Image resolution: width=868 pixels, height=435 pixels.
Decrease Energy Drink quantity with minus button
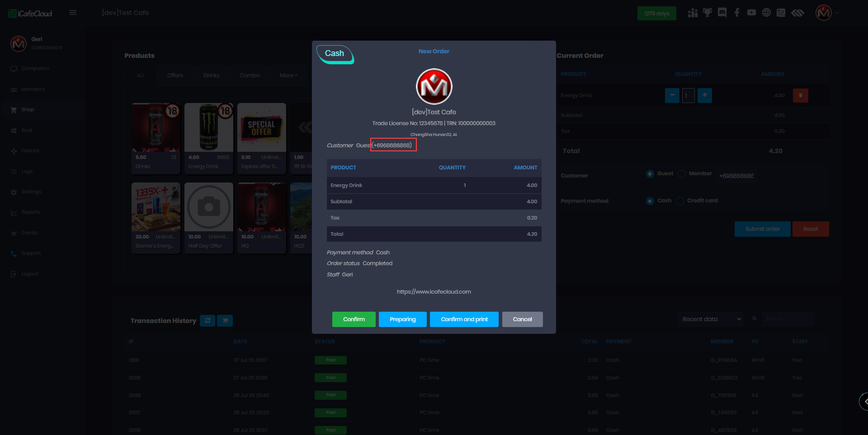click(x=672, y=95)
